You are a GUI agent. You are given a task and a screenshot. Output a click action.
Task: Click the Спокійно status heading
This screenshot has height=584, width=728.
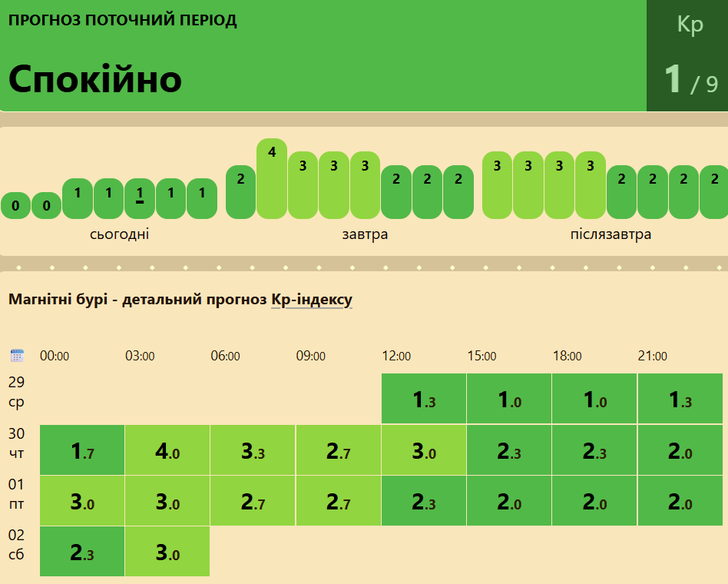pos(95,78)
